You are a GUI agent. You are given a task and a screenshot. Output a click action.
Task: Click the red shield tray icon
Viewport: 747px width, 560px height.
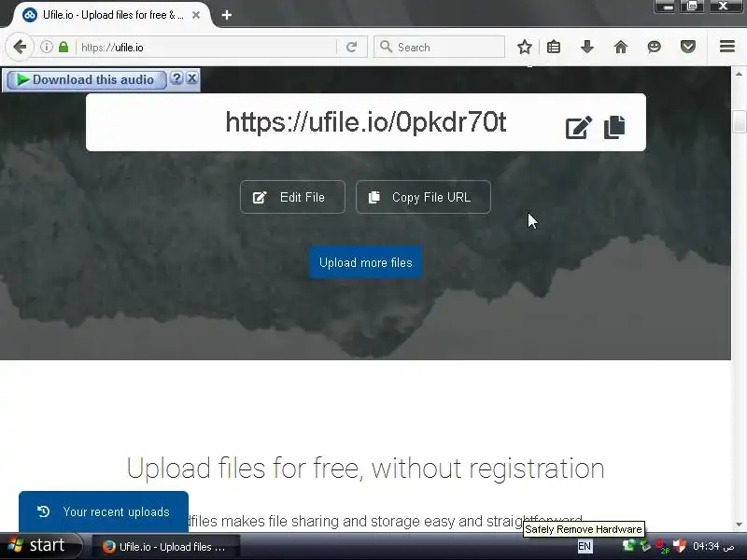680,546
